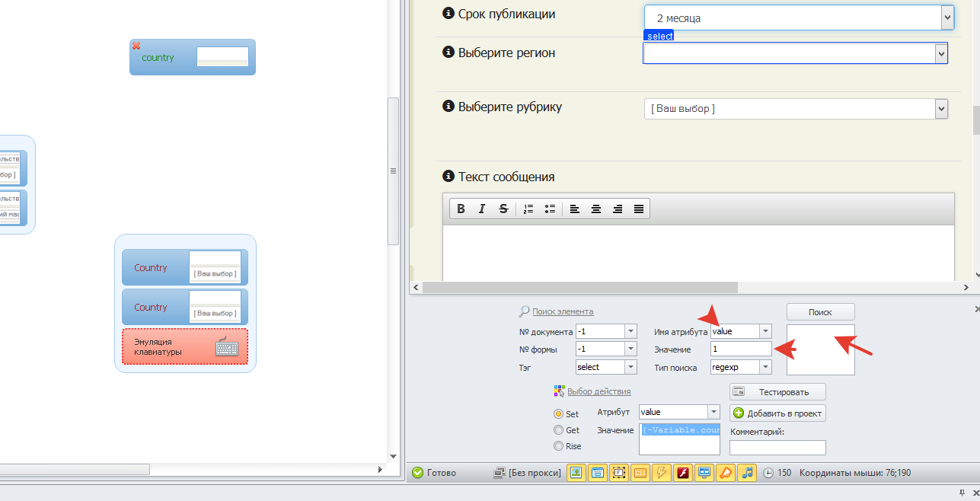Select the Get radio button
This screenshot has width=980, height=501.
click(559, 430)
